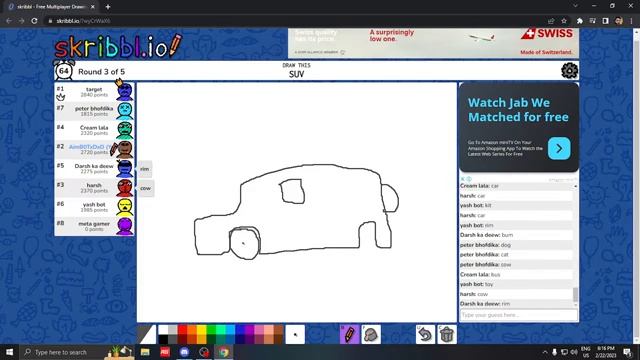Go back in browser history
640x360 pixels.
tap(9, 20)
